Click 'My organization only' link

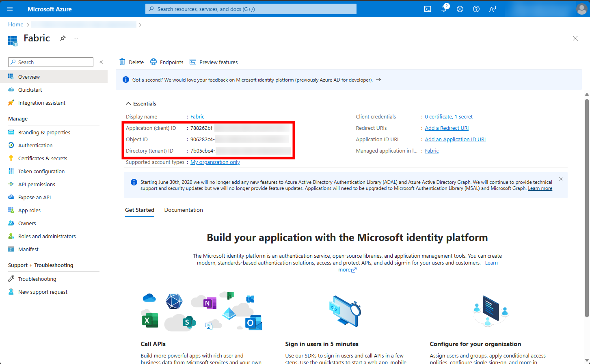coord(215,162)
